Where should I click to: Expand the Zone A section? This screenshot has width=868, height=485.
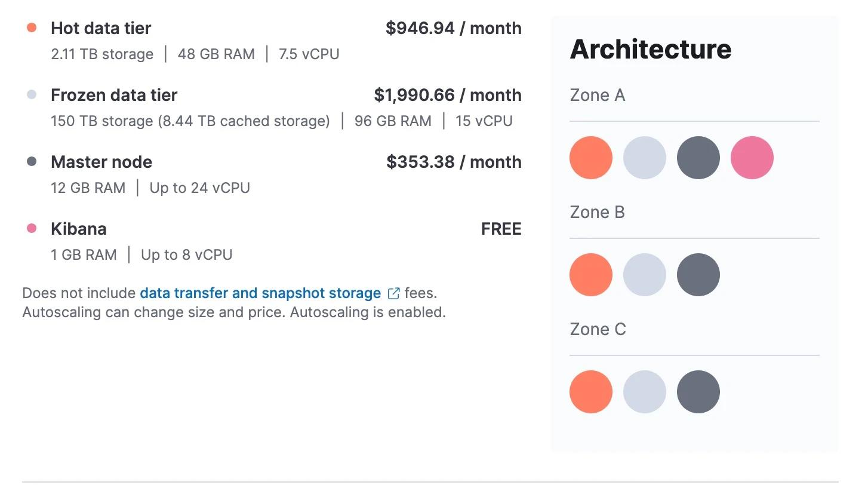pos(597,94)
